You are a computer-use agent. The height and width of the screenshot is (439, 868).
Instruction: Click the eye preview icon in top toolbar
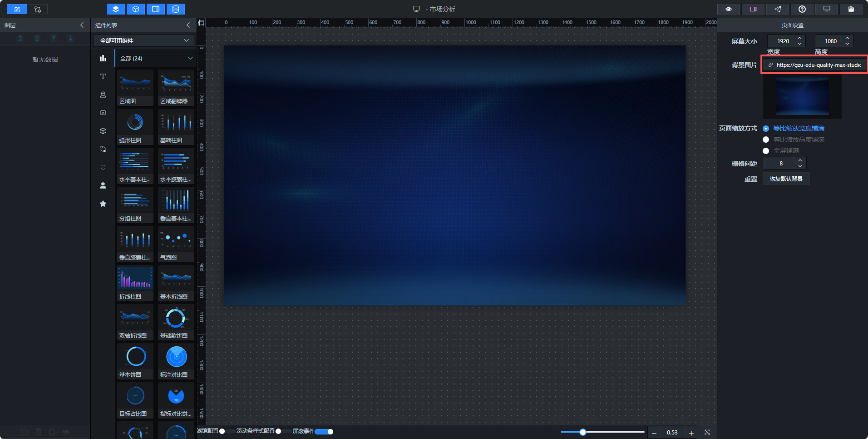click(728, 9)
